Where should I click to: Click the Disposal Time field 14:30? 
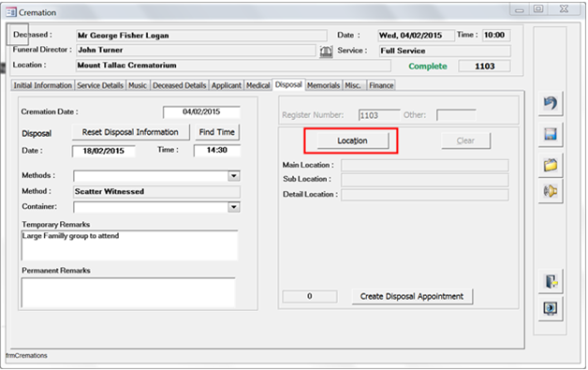pos(216,150)
